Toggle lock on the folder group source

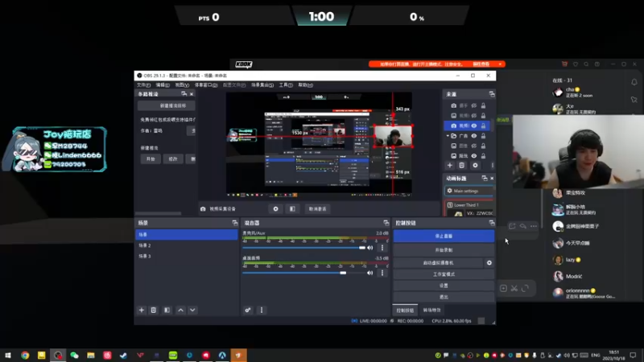click(484, 136)
